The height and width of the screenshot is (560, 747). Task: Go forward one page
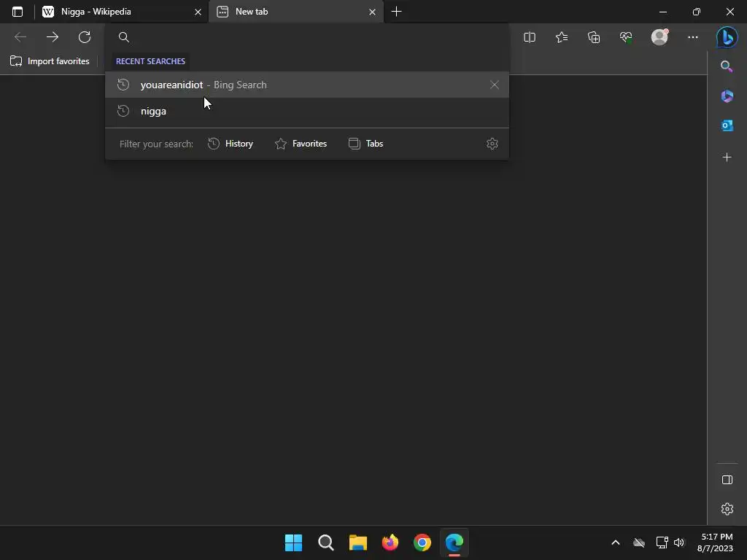coord(53,37)
